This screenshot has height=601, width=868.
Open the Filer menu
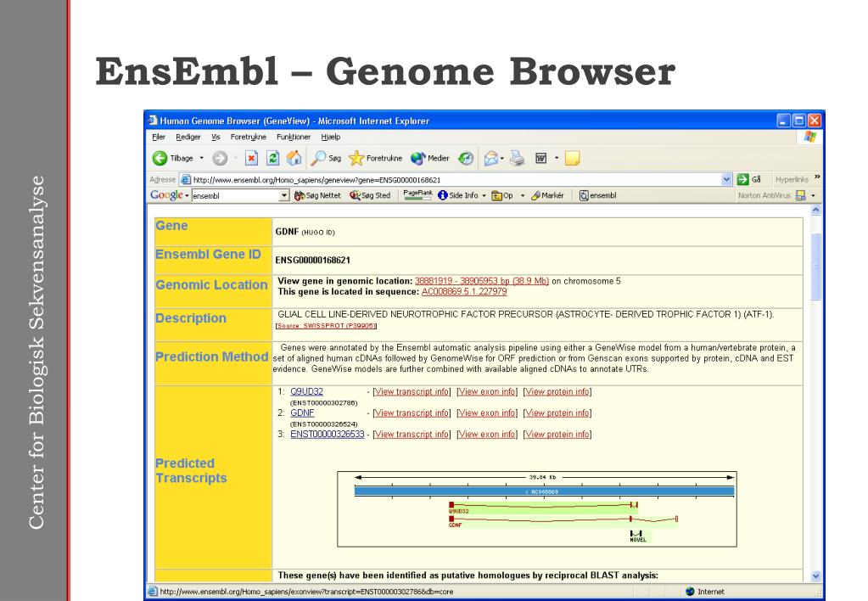(x=159, y=137)
